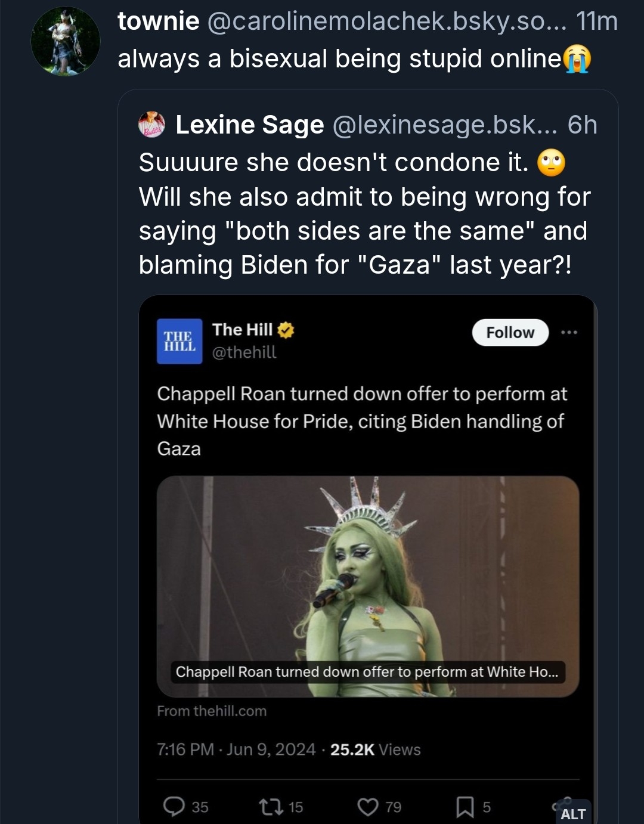Image resolution: width=644 pixels, height=824 pixels.
Task: Bookmark the embedded Hill post
Action: [x=465, y=807]
